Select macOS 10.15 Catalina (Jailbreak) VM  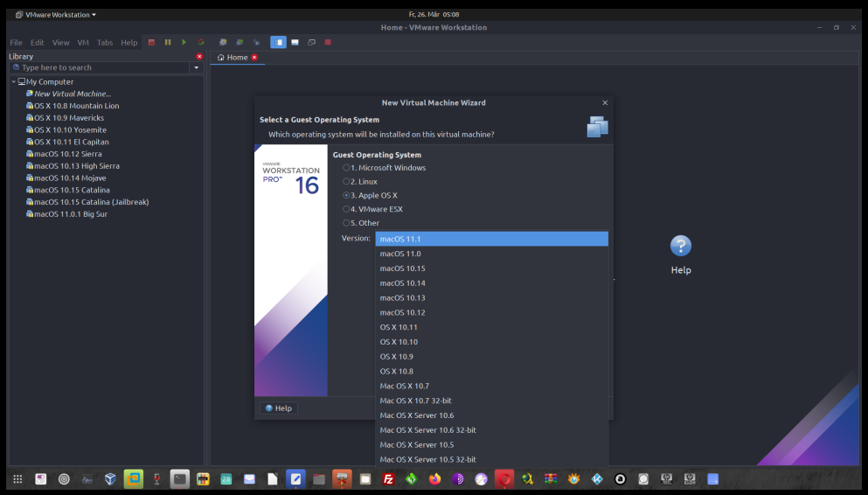(x=87, y=202)
